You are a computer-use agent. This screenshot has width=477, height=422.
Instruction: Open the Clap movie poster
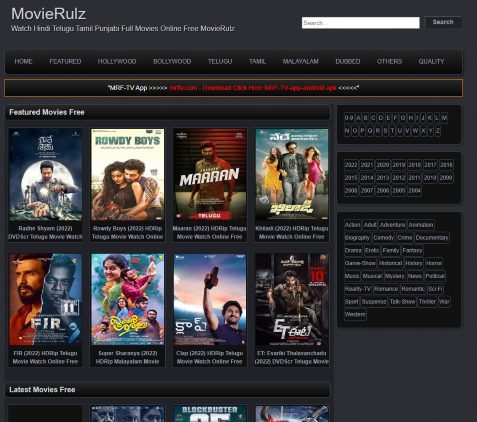[210, 299]
